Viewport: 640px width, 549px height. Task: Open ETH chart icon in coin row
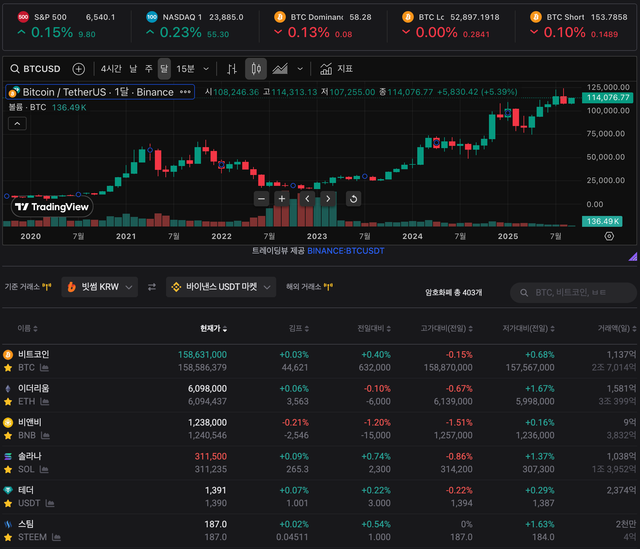click(x=44, y=402)
